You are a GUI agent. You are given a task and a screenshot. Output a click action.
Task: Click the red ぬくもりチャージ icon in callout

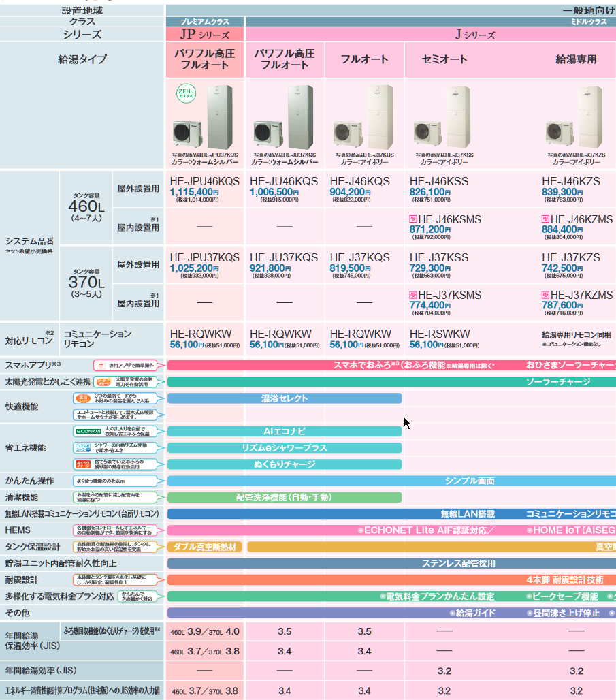[84, 464]
